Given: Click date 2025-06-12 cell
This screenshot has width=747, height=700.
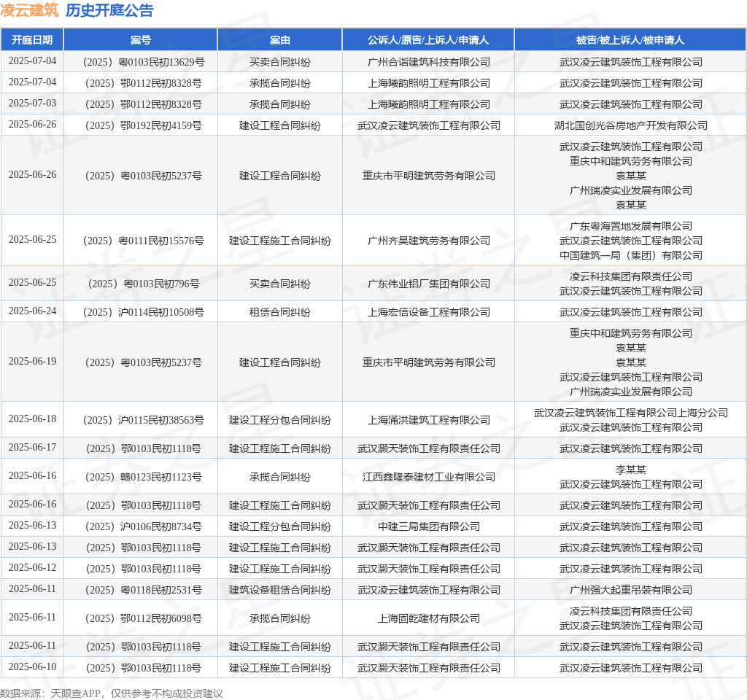Looking at the screenshot, I should coord(32,567).
